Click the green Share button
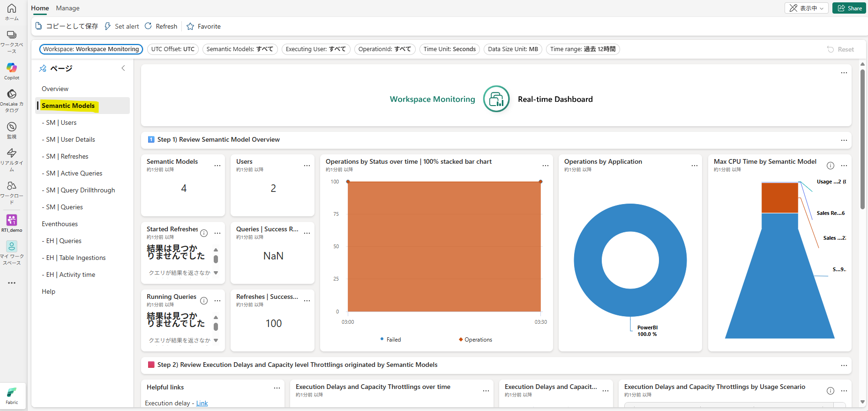The height and width of the screenshot is (411, 868). (x=849, y=8)
